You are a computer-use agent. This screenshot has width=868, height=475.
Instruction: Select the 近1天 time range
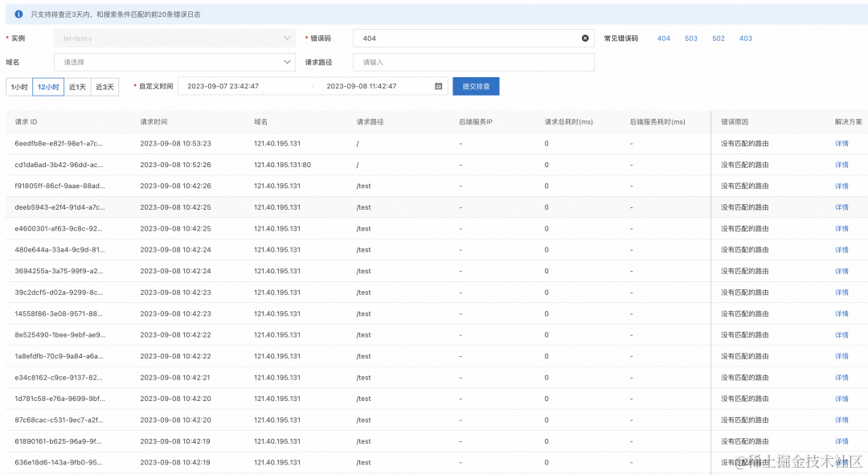click(x=77, y=87)
